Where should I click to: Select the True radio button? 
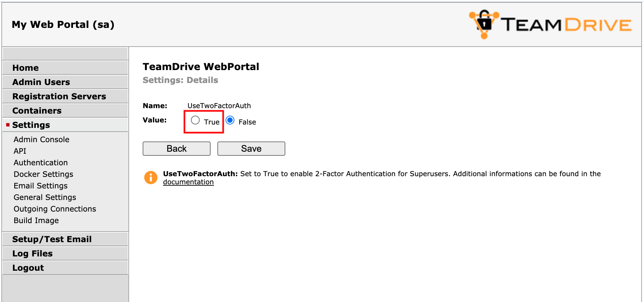[x=195, y=120]
